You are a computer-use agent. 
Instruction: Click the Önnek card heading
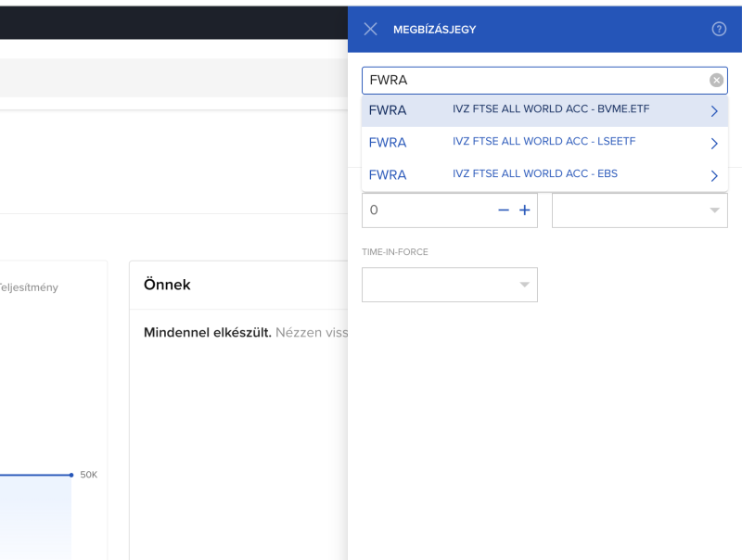[x=167, y=285]
